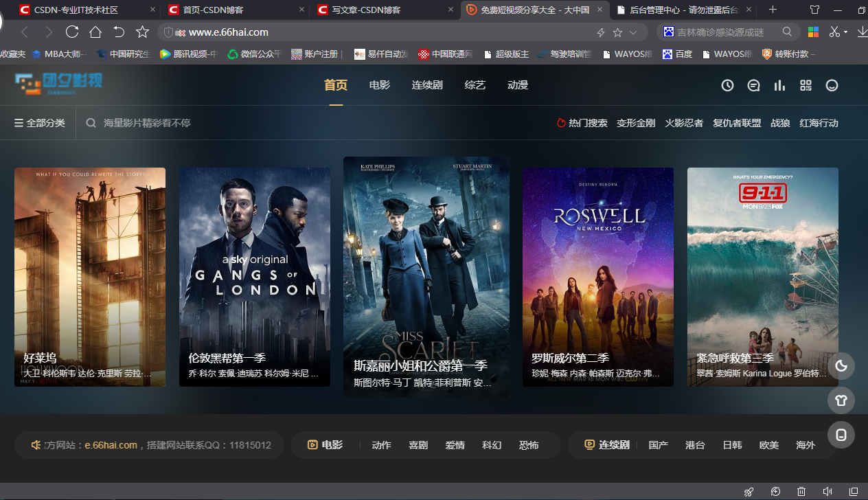The width and height of the screenshot is (868, 500).
Task: Click the floating shirt theme button
Action: click(x=841, y=400)
